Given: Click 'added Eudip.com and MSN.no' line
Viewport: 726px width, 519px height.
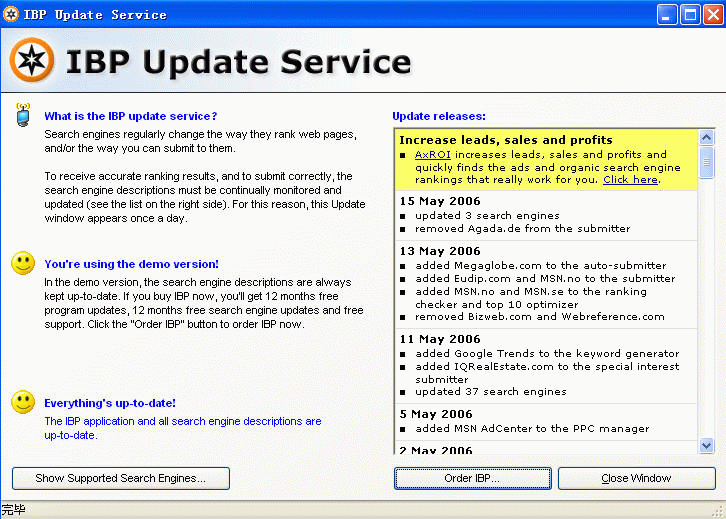Looking at the screenshot, I should pos(545,279).
